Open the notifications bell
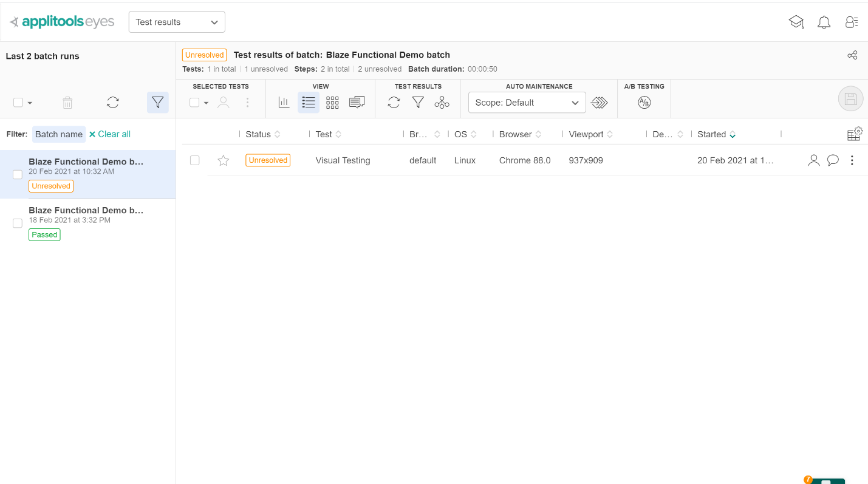 click(824, 22)
